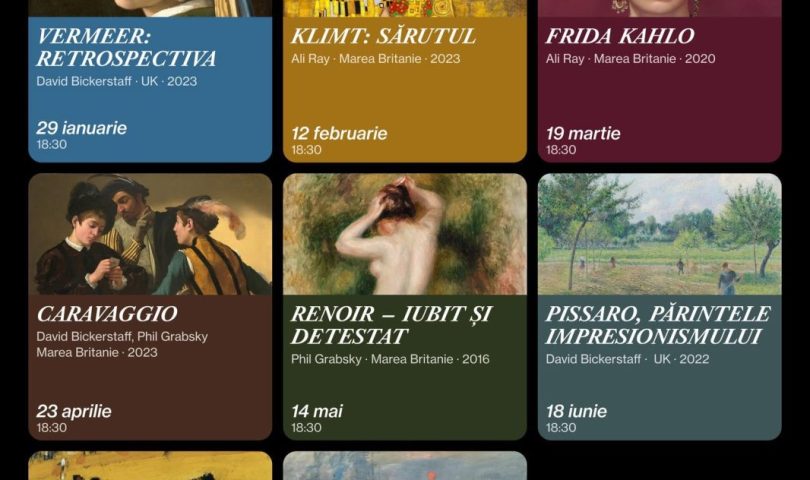Select the 12 februarie screening date
Screen dimensions: 810x480
[x=339, y=134]
